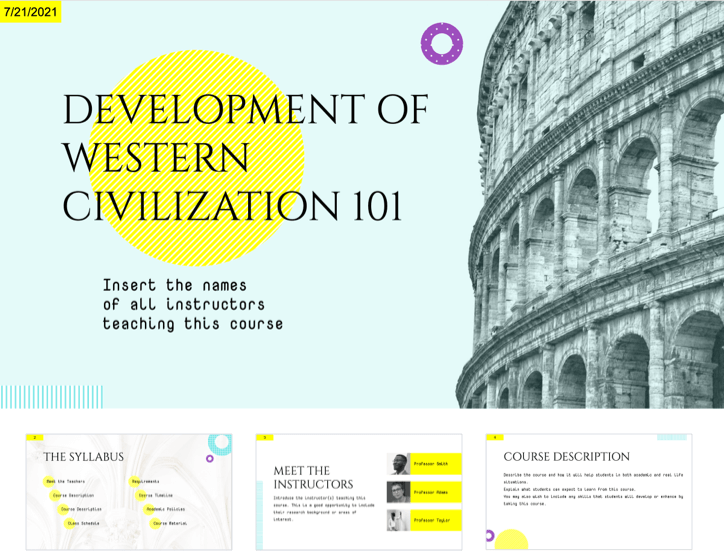Click 'Course Timeline' syllabus item
The width and height of the screenshot is (724, 552).
(156, 495)
